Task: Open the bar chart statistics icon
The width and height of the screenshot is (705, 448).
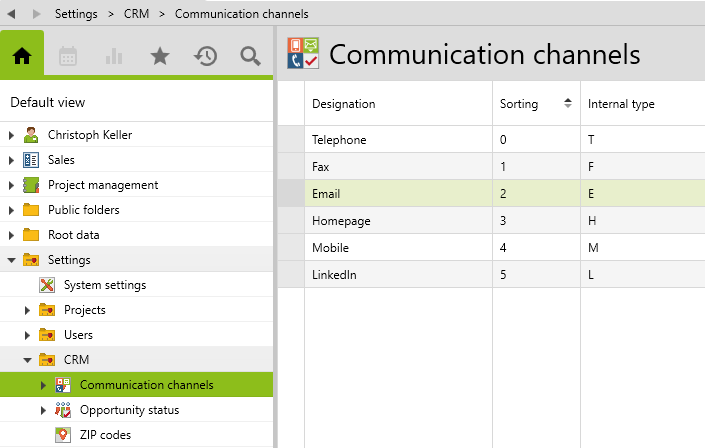Action: tap(113, 56)
